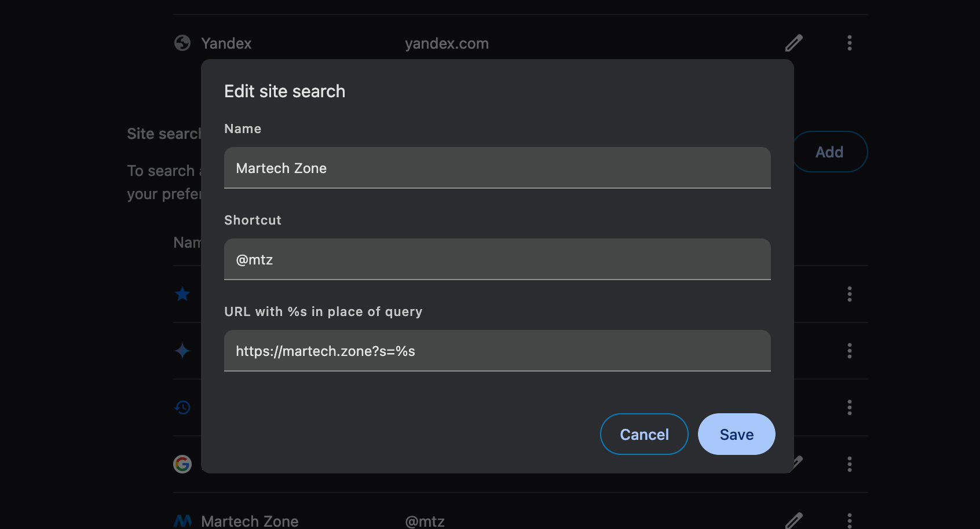Click the Gemini sparkle icon
The width and height of the screenshot is (980, 529).
click(182, 351)
